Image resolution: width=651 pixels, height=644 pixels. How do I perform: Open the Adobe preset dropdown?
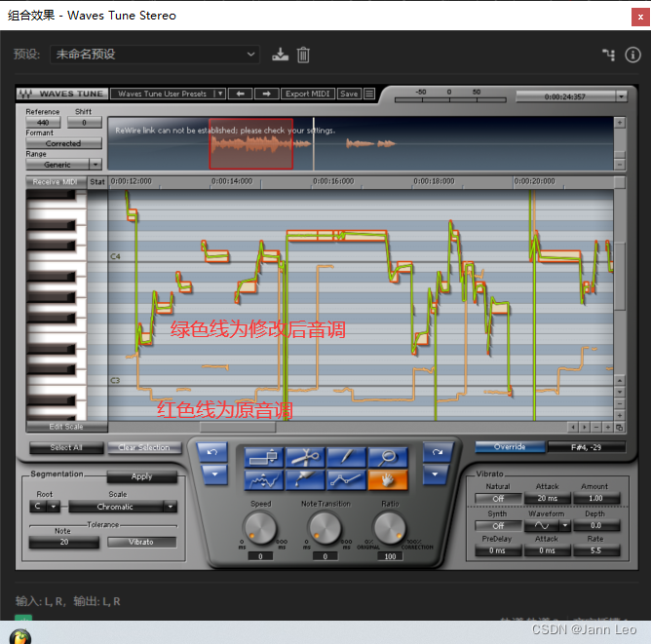[155, 55]
